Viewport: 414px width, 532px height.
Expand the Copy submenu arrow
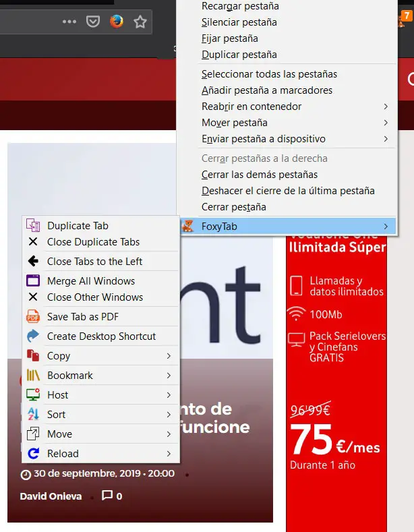pyautogui.click(x=169, y=355)
